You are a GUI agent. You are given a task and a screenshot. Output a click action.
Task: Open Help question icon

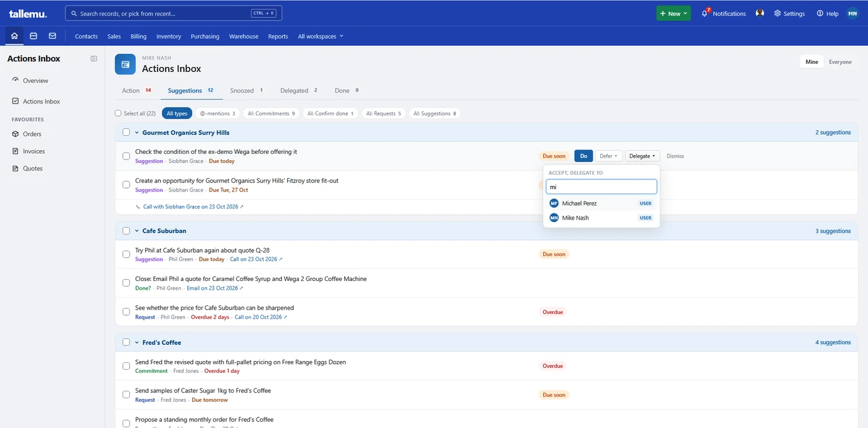click(828, 13)
